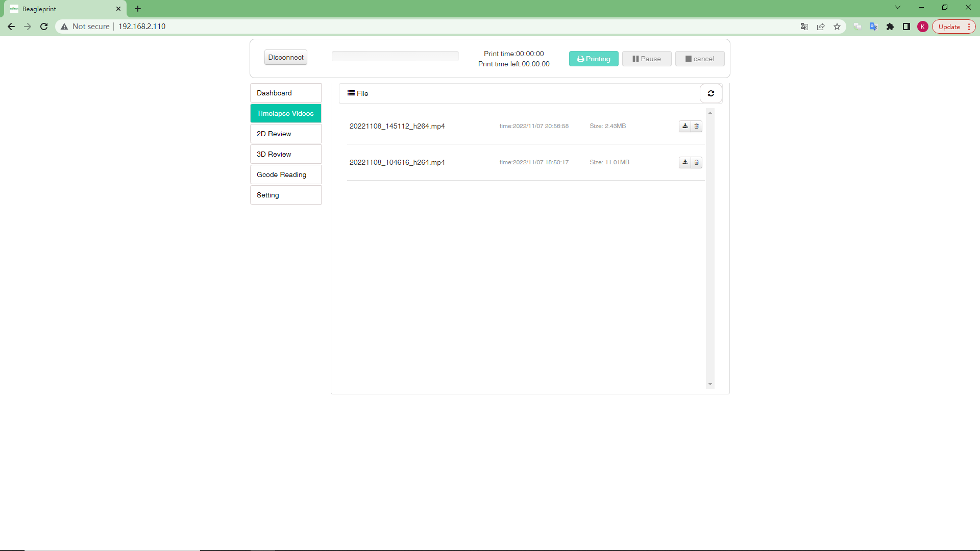Bookmark this page with the star icon
This screenshot has width=980, height=551.
837,27
